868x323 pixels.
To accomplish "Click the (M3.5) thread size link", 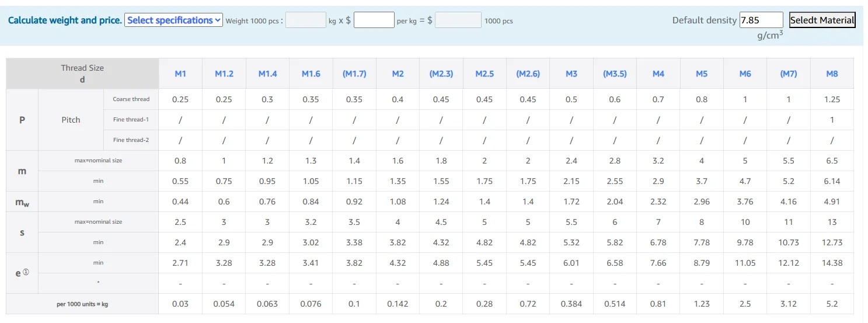I will [615, 74].
